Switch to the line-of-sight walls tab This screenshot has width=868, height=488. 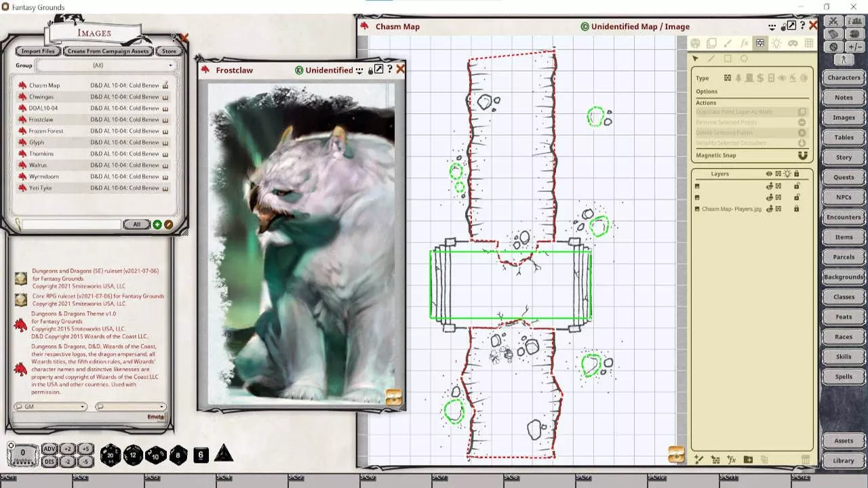(x=760, y=43)
